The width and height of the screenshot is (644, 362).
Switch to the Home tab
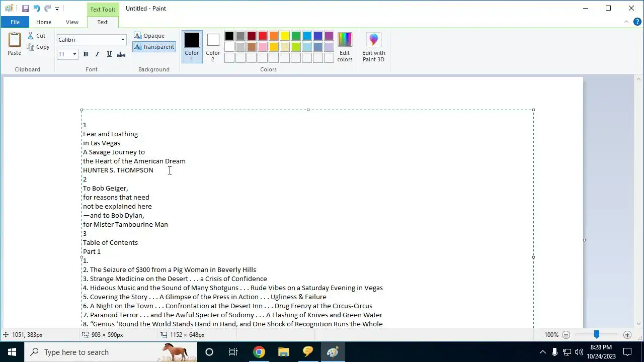pos(44,22)
